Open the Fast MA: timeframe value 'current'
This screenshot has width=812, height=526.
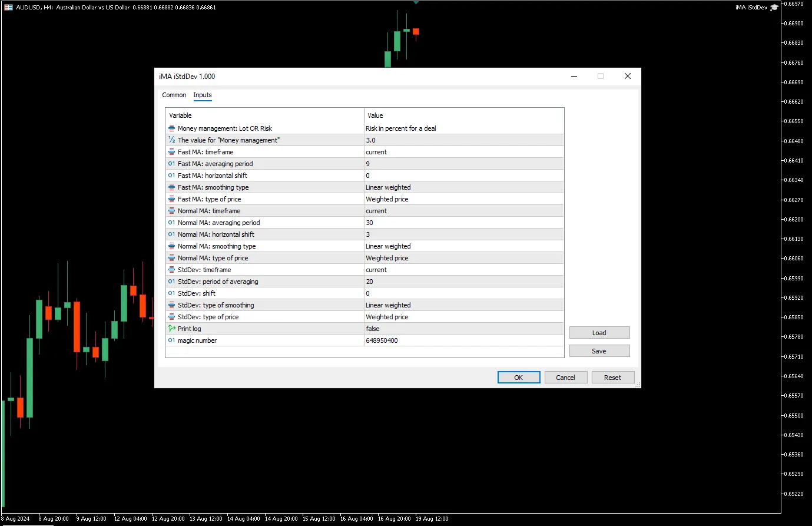point(464,152)
